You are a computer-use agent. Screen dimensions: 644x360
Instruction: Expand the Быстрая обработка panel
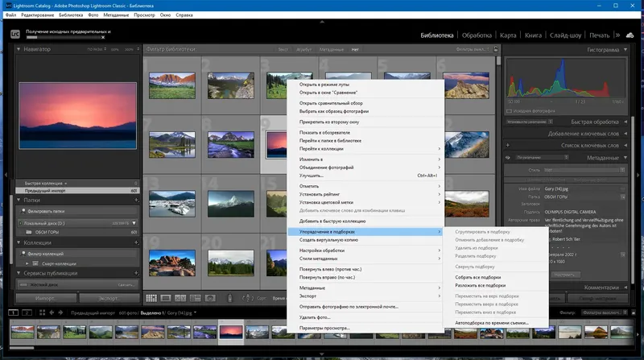(625, 122)
